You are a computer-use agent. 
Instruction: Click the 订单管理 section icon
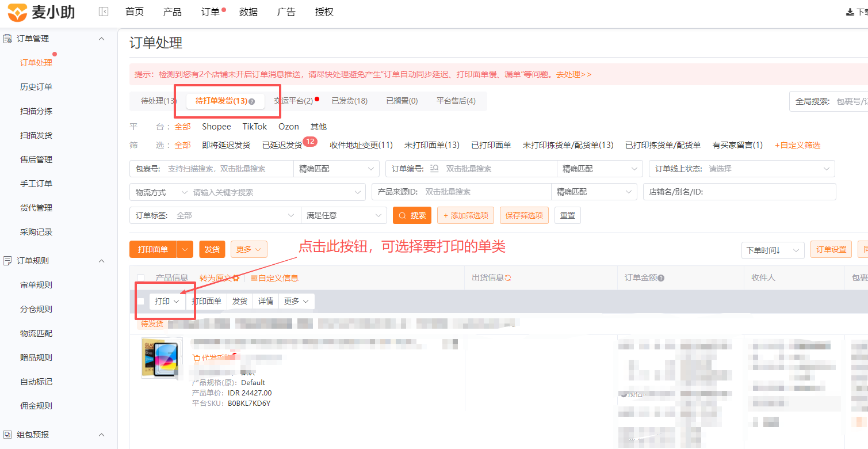point(7,39)
